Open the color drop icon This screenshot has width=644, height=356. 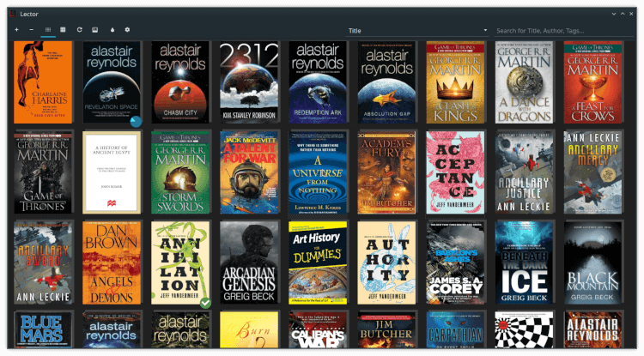click(112, 30)
